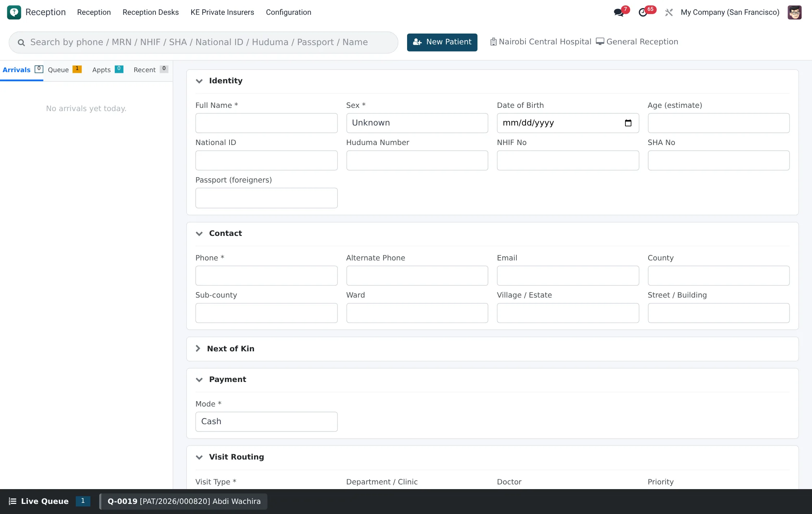Click the 'Visit Type *' label

coord(216,482)
